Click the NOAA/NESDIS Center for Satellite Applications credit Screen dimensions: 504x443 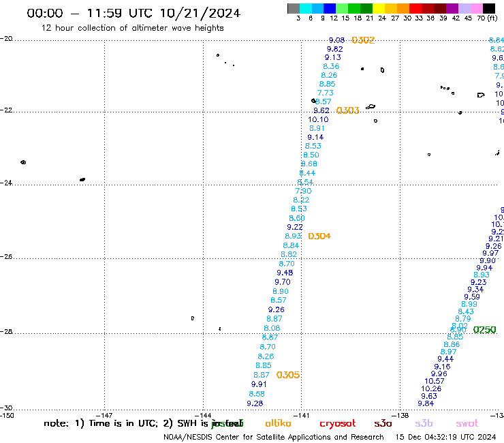click(x=274, y=437)
